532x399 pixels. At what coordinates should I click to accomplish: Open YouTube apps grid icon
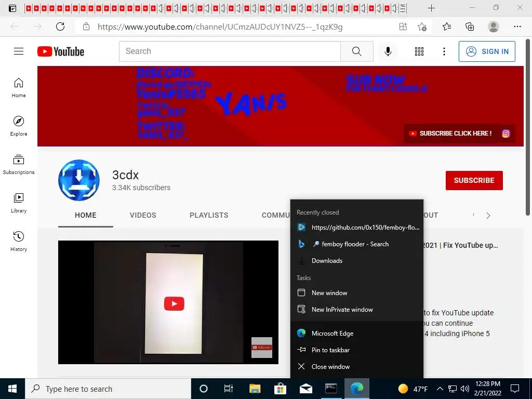pos(419,51)
